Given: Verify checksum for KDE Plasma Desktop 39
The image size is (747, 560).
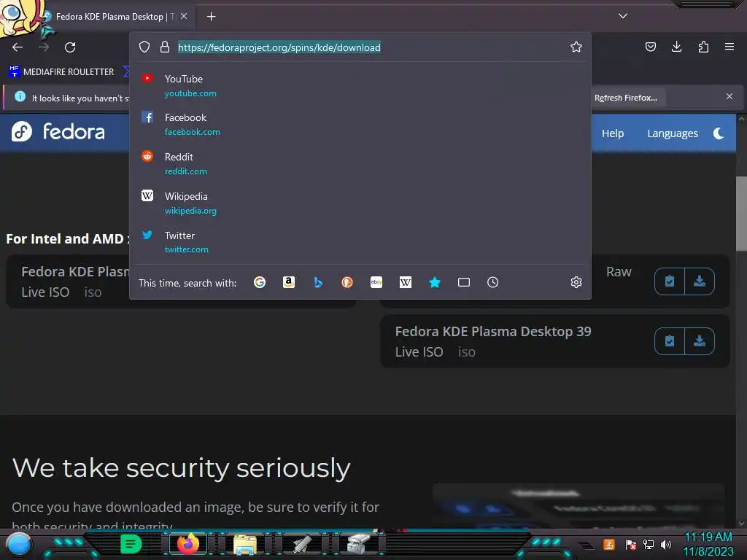Looking at the screenshot, I should (x=670, y=341).
